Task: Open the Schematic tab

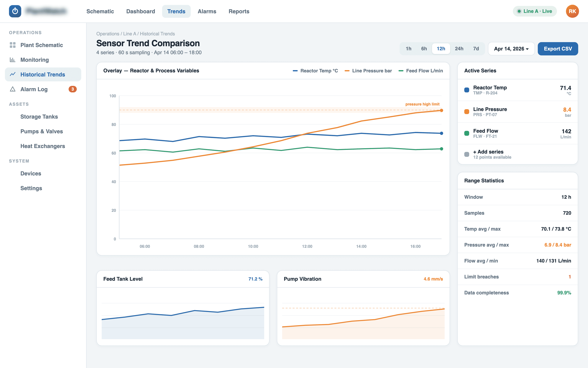Action: [100, 11]
